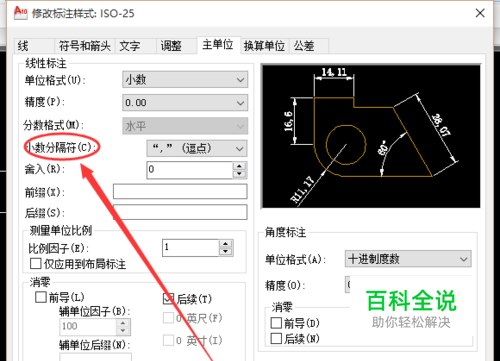500x361 pixels.
Task: Click the AutoCAD icon in the title bar
Action: coord(20,13)
